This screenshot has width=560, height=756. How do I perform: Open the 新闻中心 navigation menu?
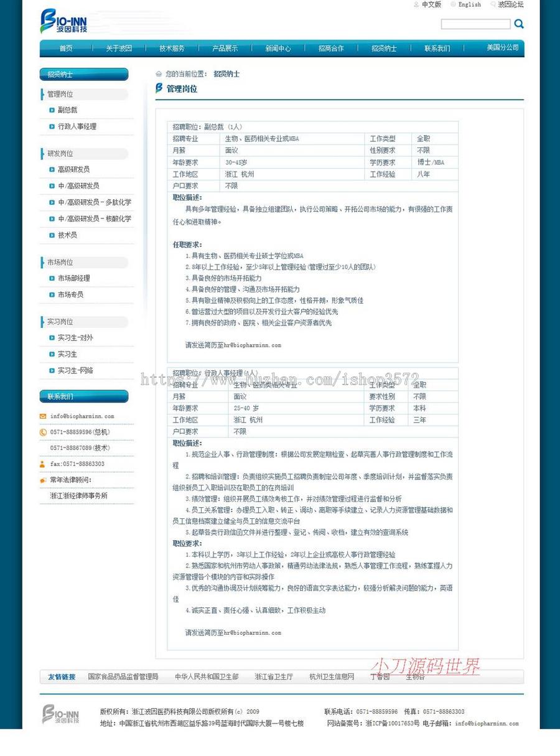(x=279, y=48)
